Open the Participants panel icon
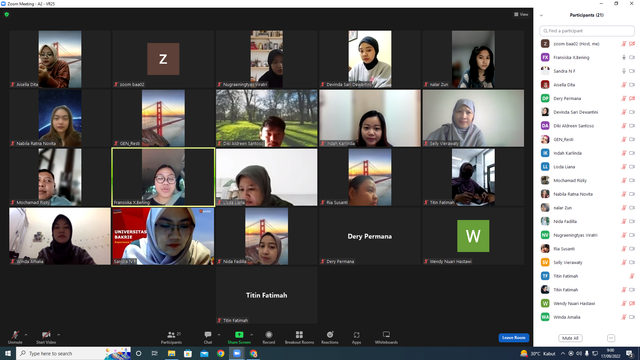Viewport: 640px width, 360px height. [171, 335]
